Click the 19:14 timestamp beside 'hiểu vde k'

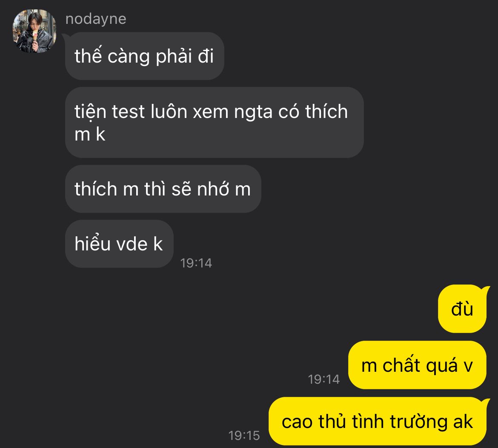(196, 263)
